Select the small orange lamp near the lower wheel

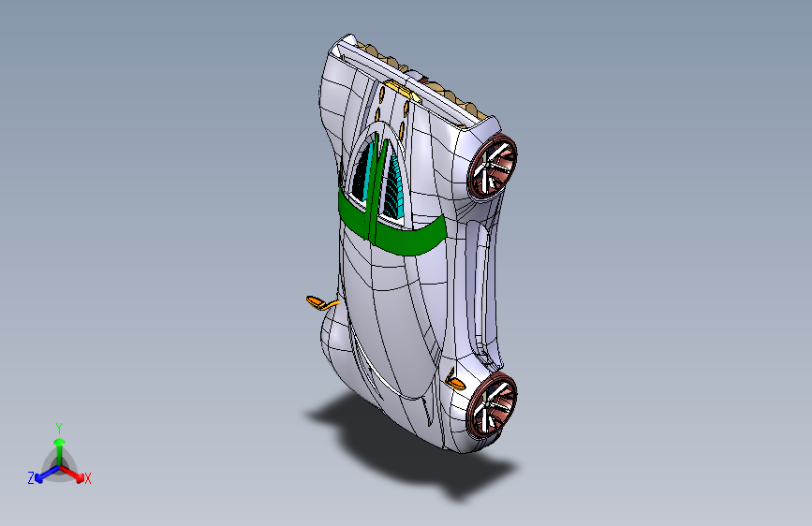click(x=455, y=382)
